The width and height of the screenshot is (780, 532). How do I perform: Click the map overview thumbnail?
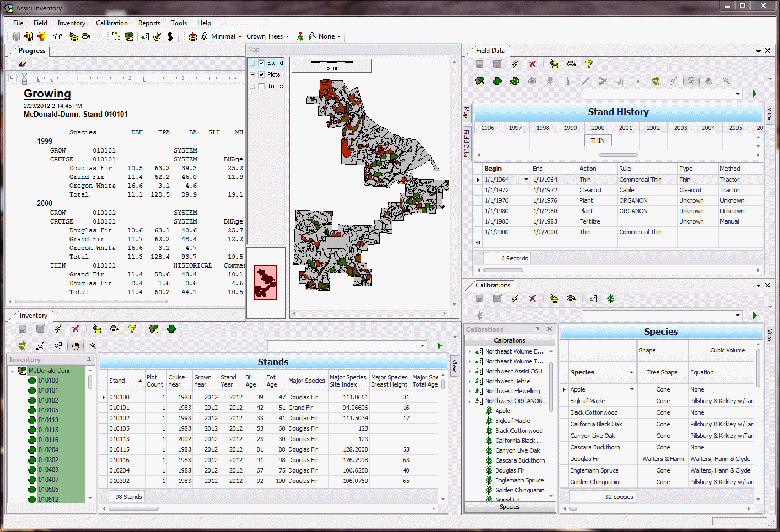[265, 283]
